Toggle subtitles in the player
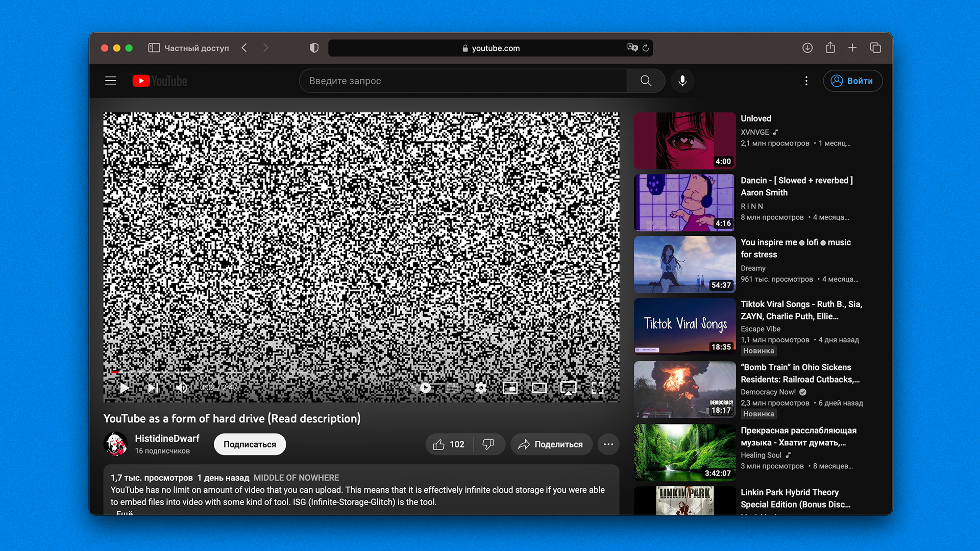Screen dimensions: 980x551 click(x=452, y=388)
